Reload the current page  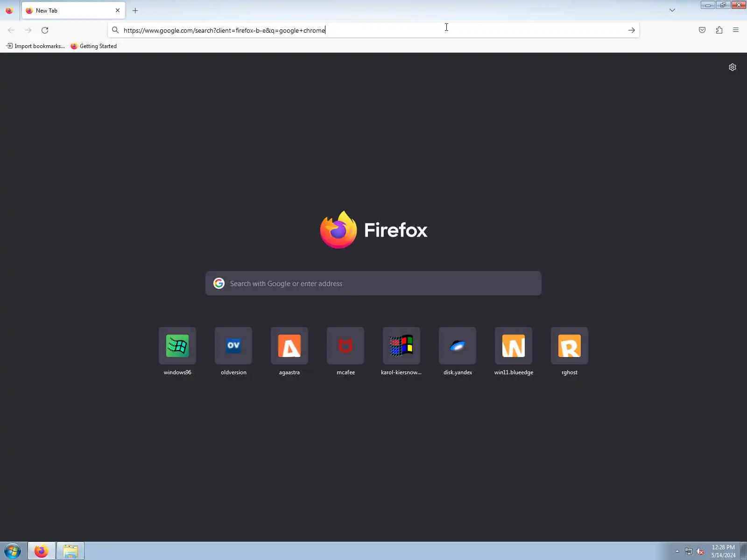45,30
